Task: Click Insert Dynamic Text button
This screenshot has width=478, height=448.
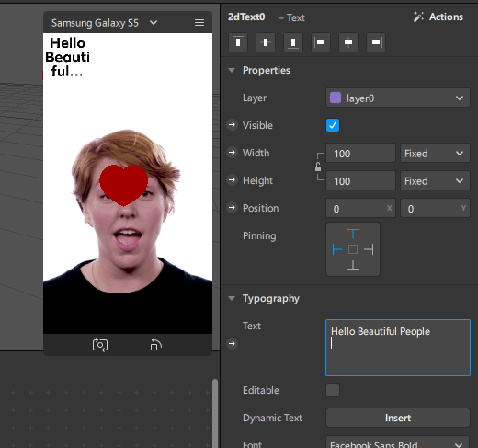Action: (398, 418)
